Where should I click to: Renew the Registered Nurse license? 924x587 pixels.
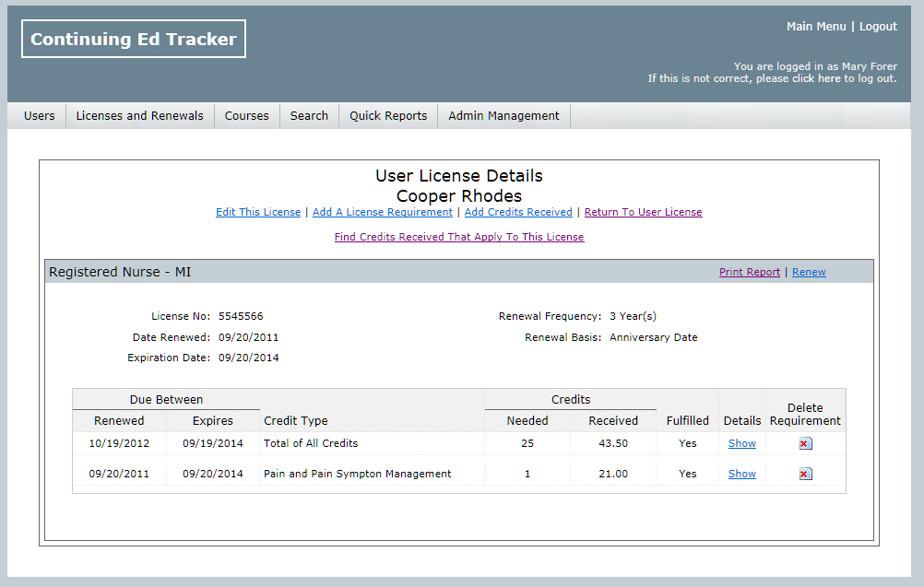pyautogui.click(x=809, y=272)
